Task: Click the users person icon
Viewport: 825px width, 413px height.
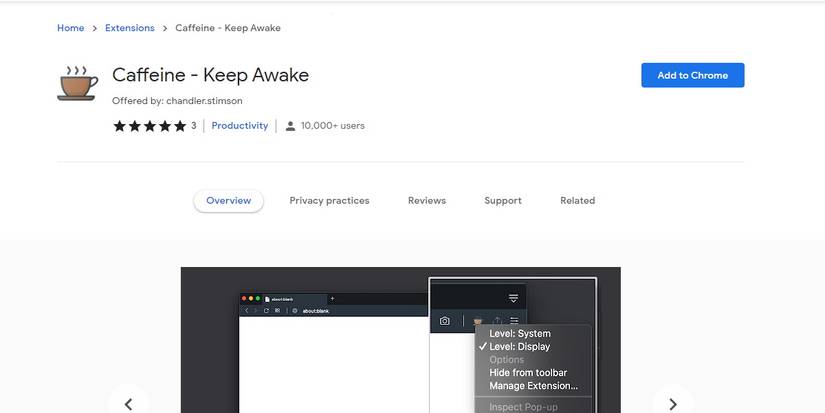Action: coord(290,126)
